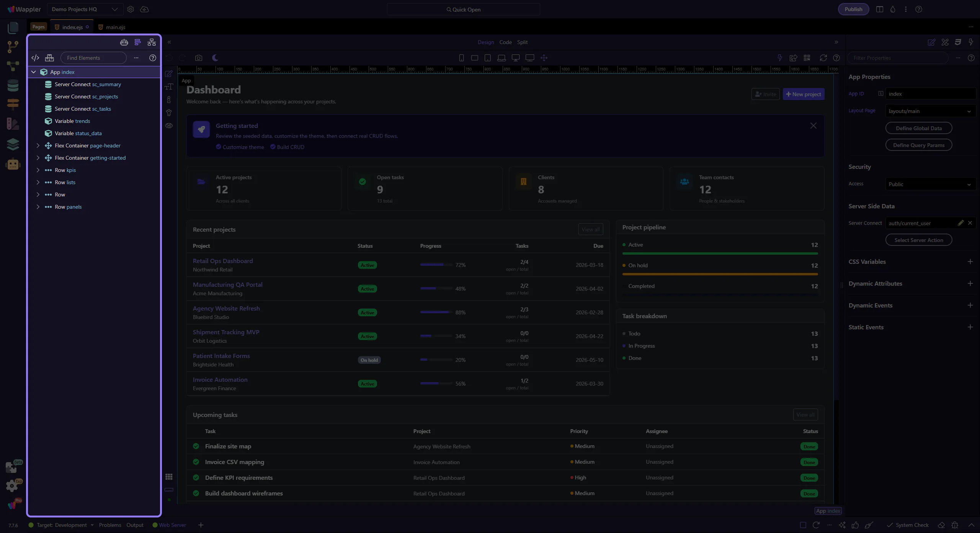This screenshot has height=533, width=980.
Task: Click the Define Global Data button
Action: [x=918, y=128]
